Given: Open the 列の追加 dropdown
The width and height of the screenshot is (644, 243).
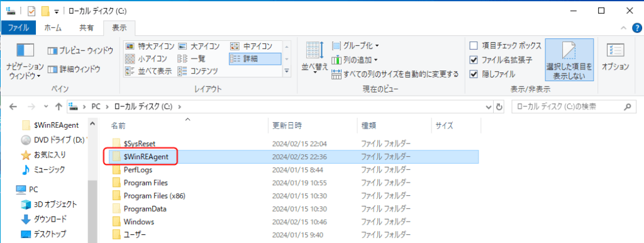Looking at the screenshot, I should point(355,60).
